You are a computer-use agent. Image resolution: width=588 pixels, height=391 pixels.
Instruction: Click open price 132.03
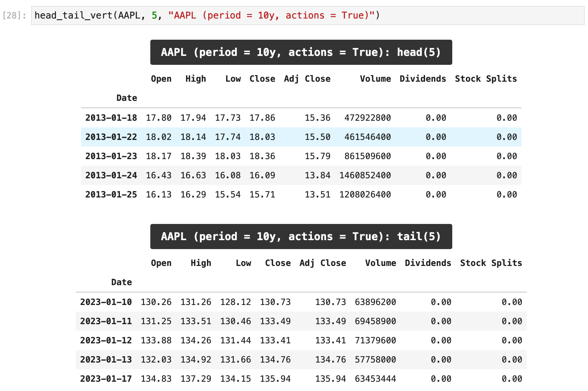tap(156, 360)
